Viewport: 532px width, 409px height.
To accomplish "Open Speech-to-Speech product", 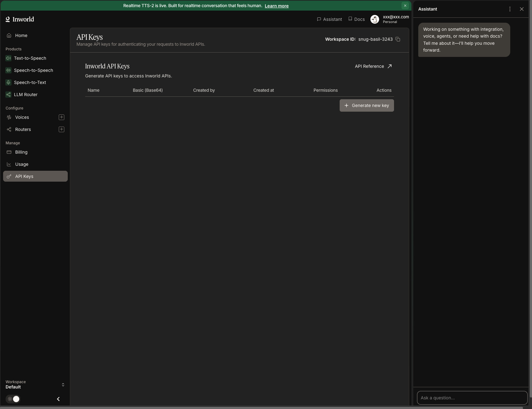I will (x=35, y=70).
